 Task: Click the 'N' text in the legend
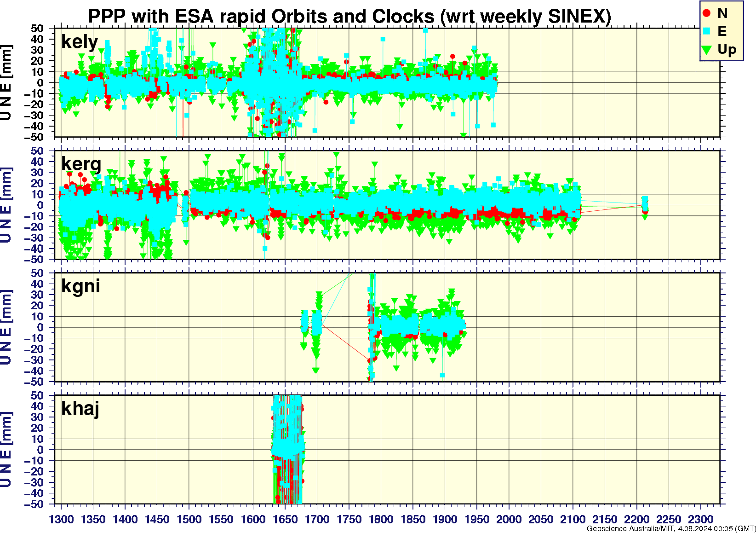pos(722,13)
